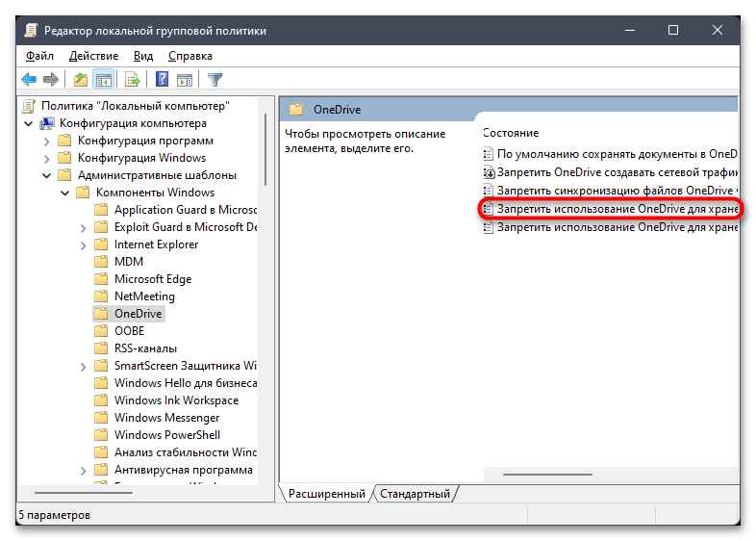Viewport: 756px width, 541px height.
Task: Expand the Internet Explorer node
Action: click(x=84, y=245)
